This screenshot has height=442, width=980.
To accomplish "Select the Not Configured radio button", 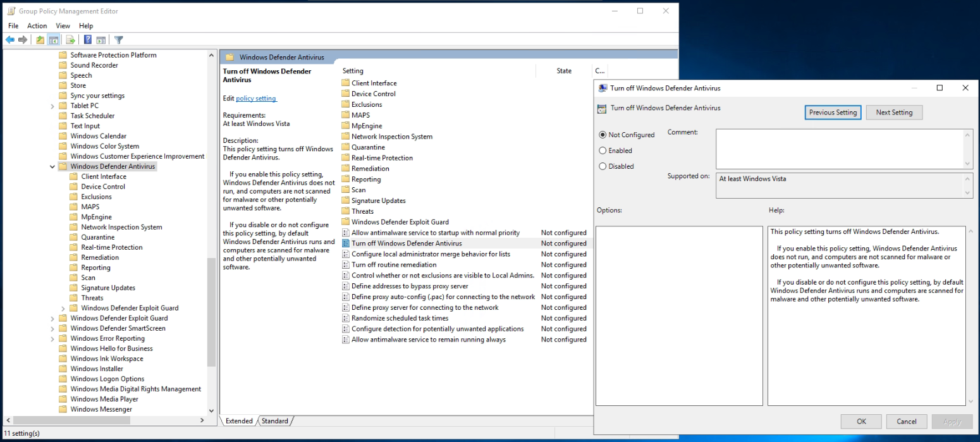I will (x=603, y=135).
